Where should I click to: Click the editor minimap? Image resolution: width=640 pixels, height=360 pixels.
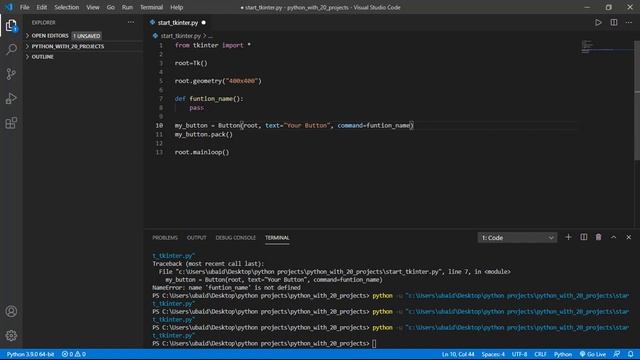click(606, 47)
